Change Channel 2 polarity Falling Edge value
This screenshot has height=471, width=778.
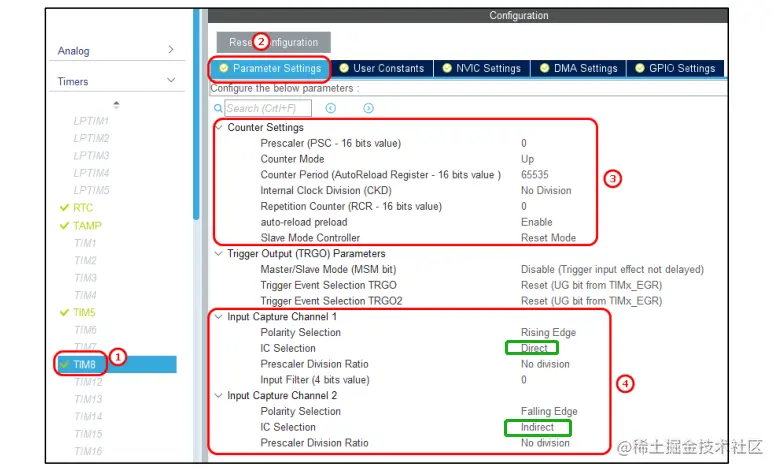(549, 411)
